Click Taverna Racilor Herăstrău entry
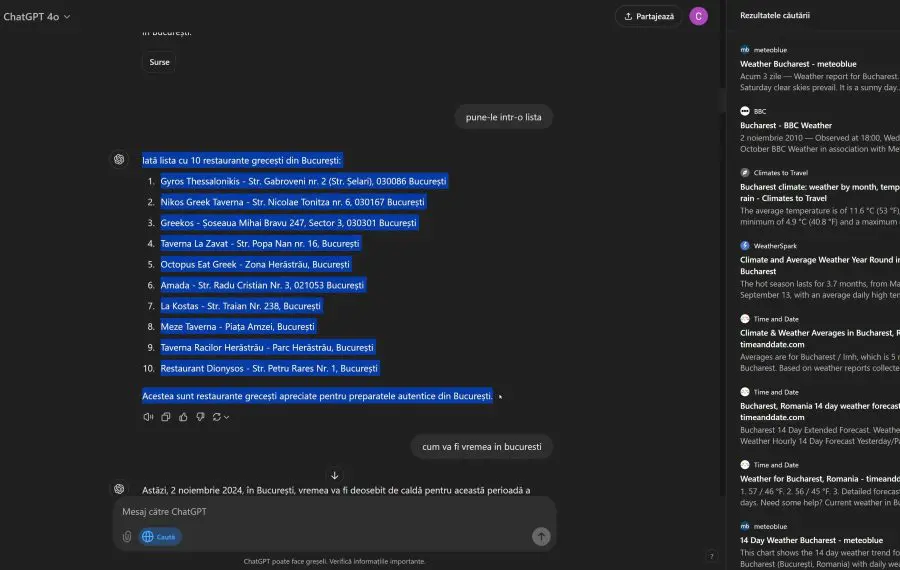The image size is (900, 570). click(x=267, y=347)
